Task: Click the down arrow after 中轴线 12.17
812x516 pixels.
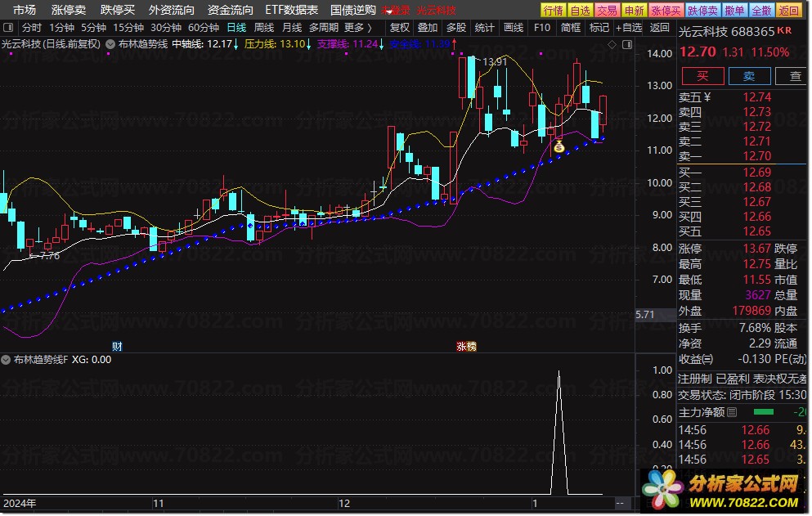Action: pyautogui.click(x=236, y=44)
